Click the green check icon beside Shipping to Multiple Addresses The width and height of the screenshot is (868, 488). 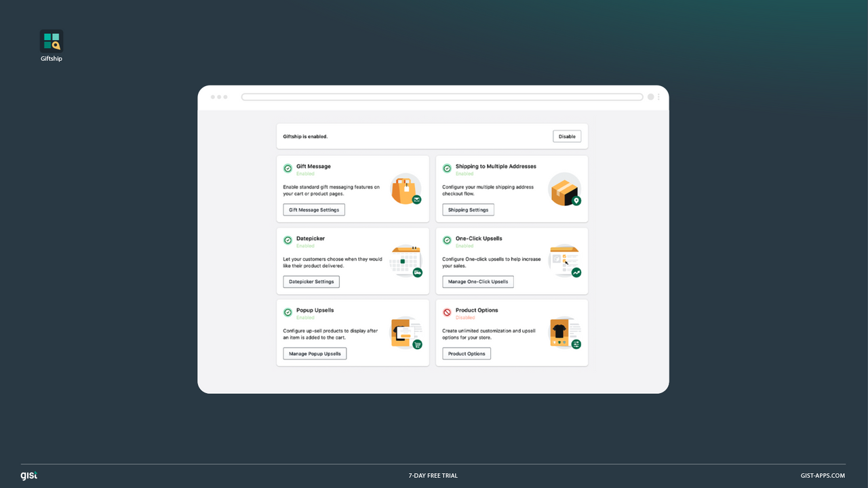[x=447, y=168]
